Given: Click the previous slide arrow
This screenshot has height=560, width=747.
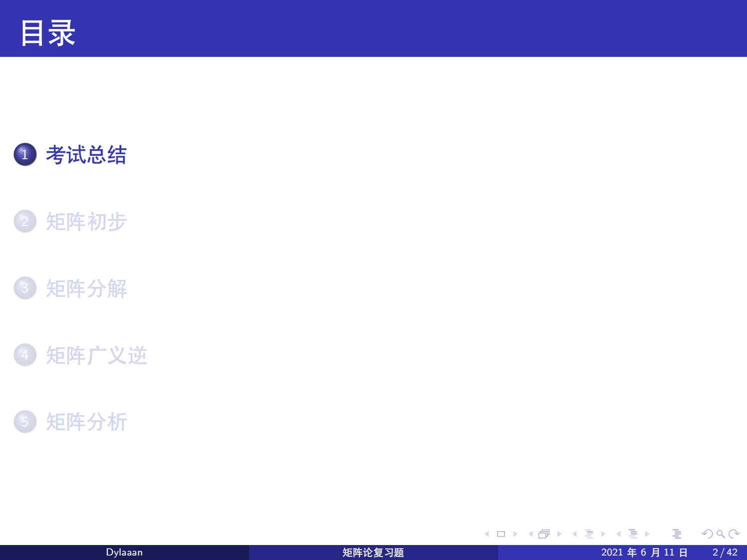Looking at the screenshot, I should click(487, 534).
